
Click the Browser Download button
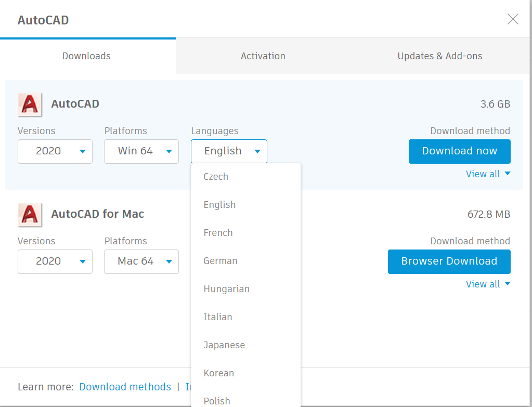pyautogui.click(x=449, y=261)
